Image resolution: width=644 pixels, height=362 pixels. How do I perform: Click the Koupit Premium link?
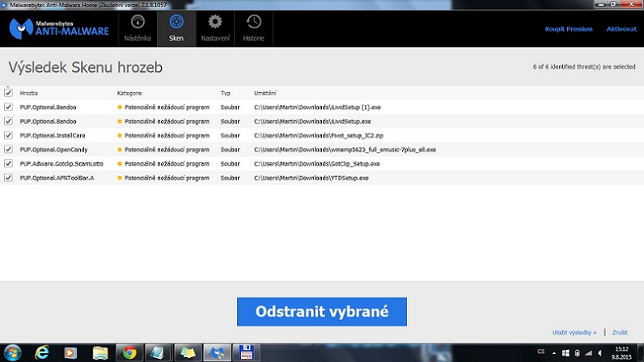point(569,29)
